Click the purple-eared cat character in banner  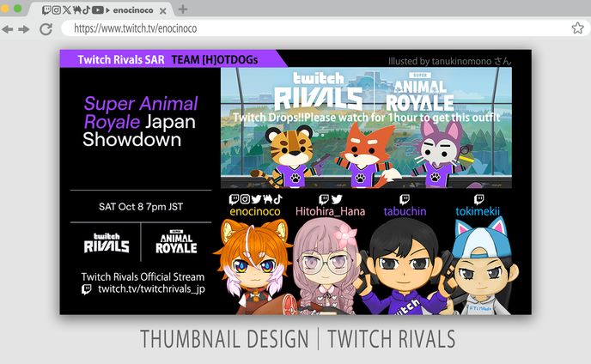click(x=441, y=153)
